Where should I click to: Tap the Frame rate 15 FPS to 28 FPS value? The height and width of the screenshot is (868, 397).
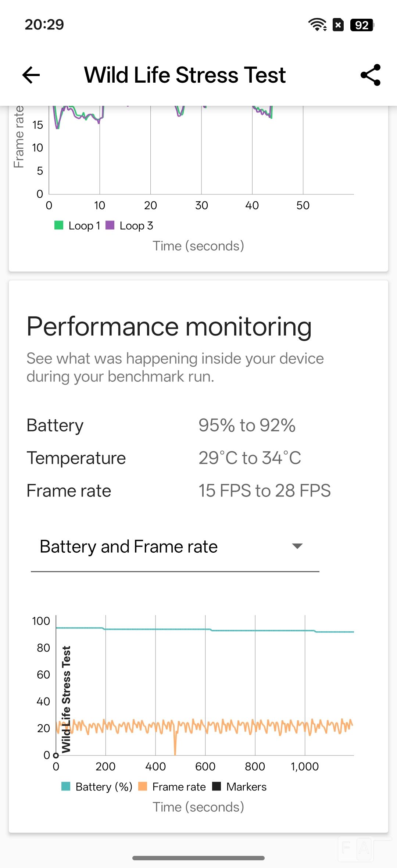click(x=264, y=491)
